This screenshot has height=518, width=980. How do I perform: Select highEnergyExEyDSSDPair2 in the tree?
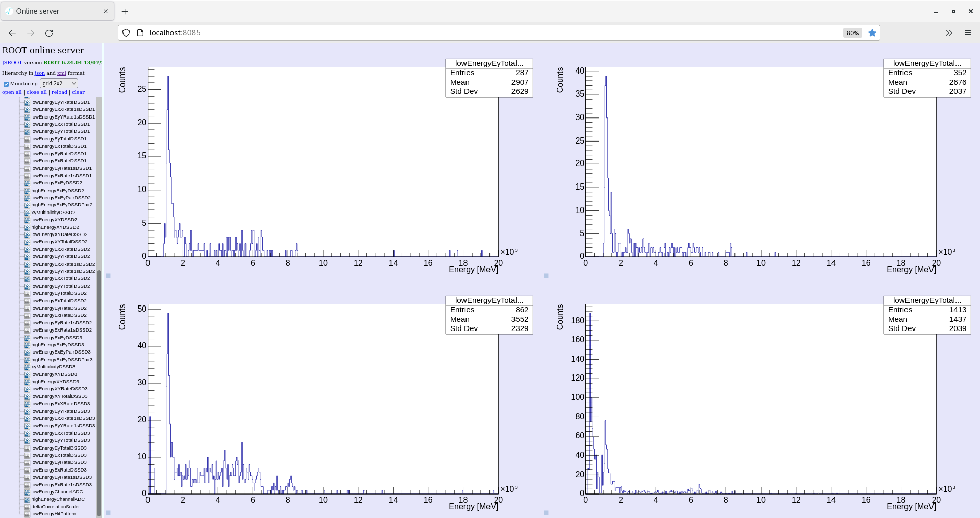pyautogui.click(x=62, y=205)
